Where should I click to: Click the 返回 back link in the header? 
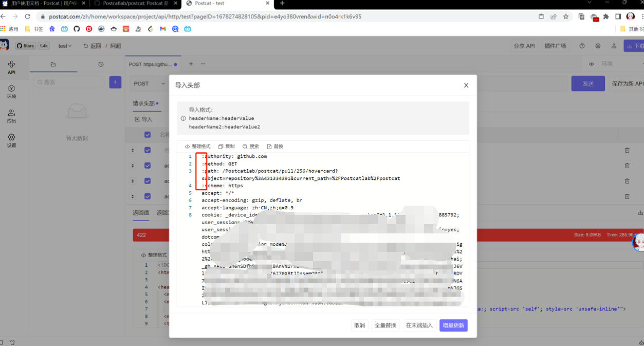click(93, 46)
